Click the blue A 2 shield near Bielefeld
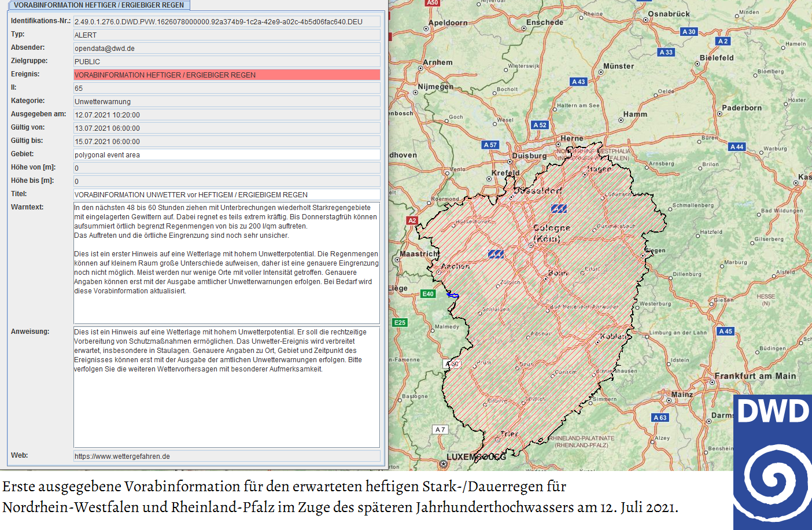Screen dimensions: 812x530 click(x=723, y=41)
